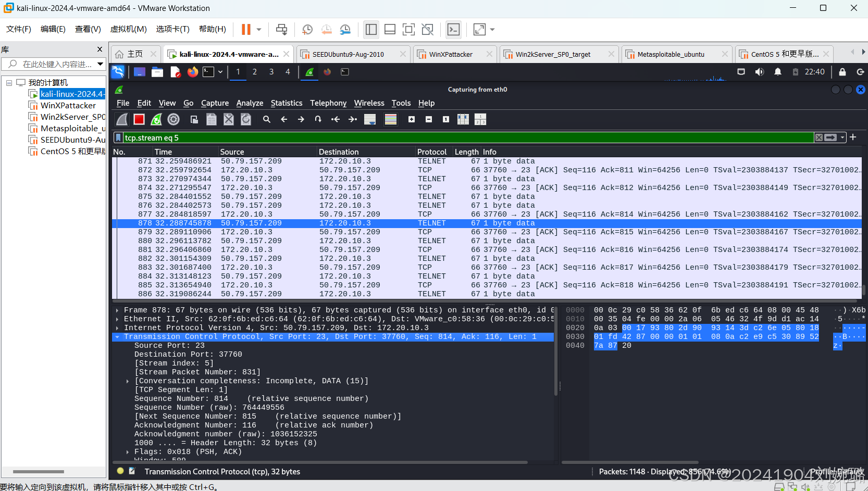Toggle packet list colorization
Viewport: 868px width, 491px height.
coord(391,120)
